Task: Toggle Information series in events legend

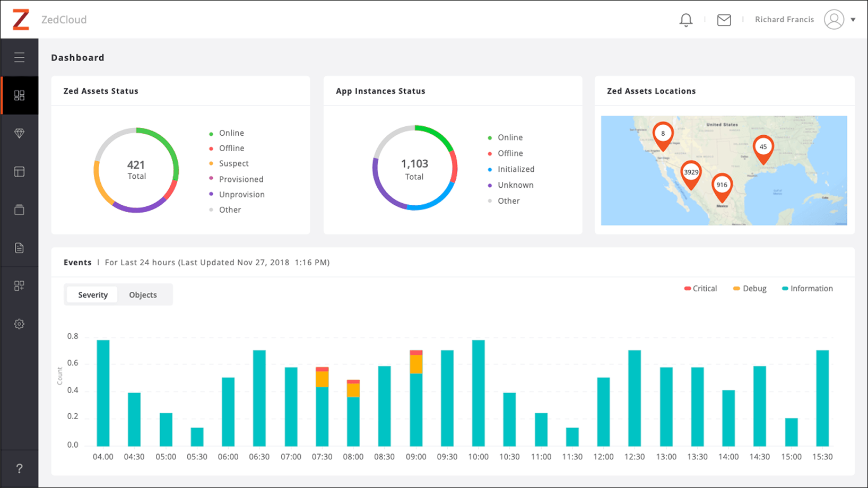Action: point(807,289)
